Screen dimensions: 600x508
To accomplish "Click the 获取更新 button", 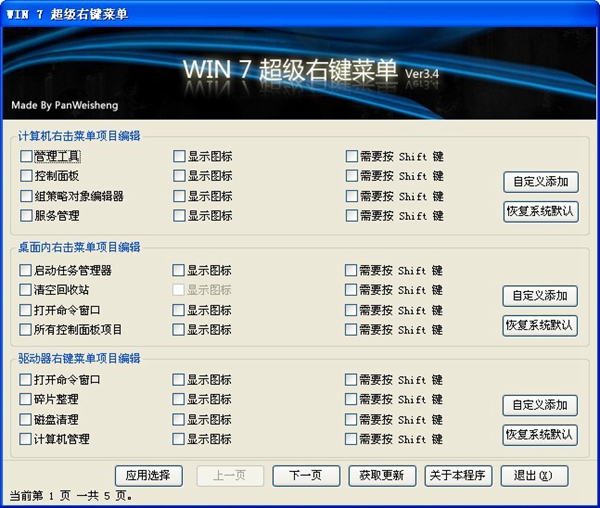I will [x=382, y=476].
